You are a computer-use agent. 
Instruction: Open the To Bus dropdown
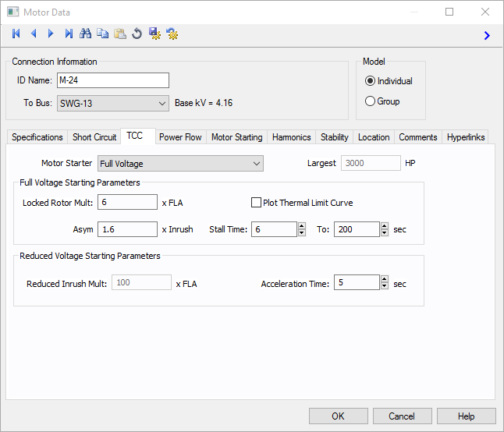pos(161,103)
